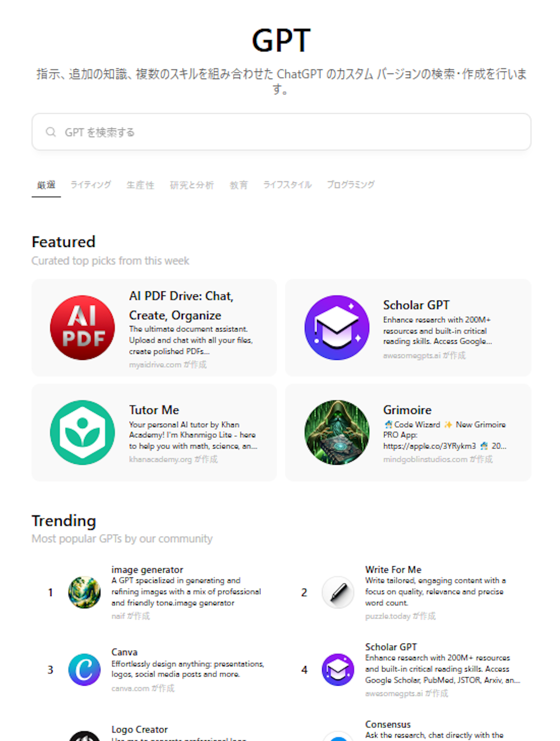Select the 厳選 tab
The width and height of the screenshot is (560, 741).
46,185
